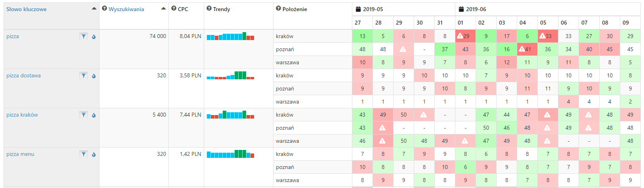Select green cell showing 13 for kraków
644x188 pixels.
click(362, 36)
